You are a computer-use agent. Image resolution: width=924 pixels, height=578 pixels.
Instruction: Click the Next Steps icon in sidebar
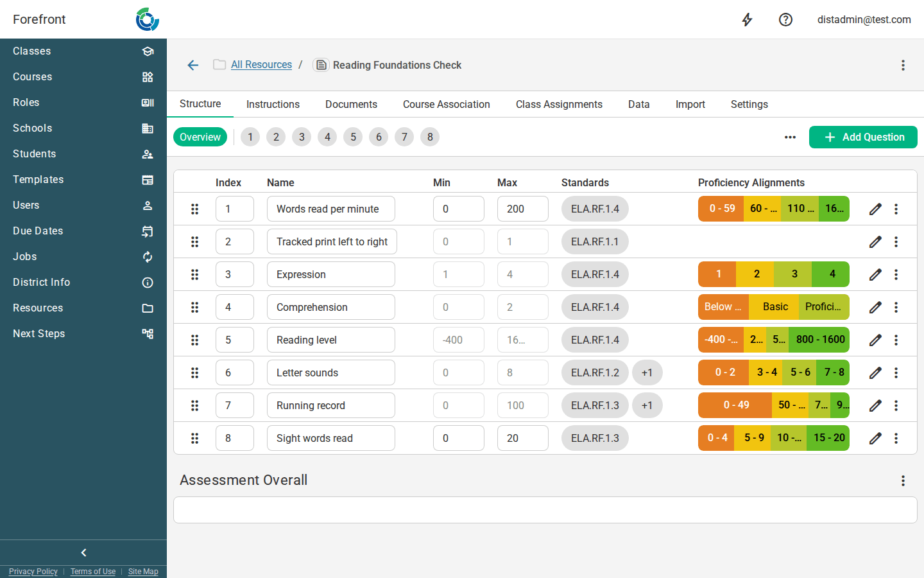[148, 334]
